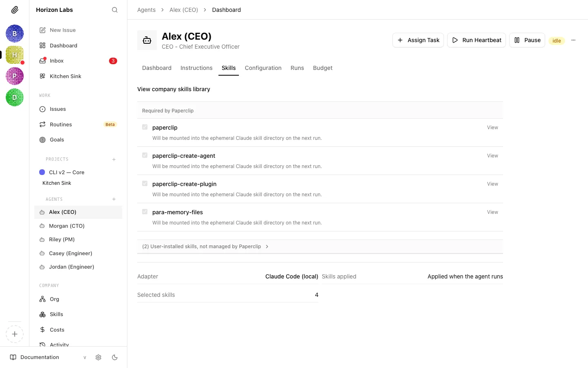The image size is (588, 368).
Task: View the paperclip-create-plugin skill
Action: 492,184
